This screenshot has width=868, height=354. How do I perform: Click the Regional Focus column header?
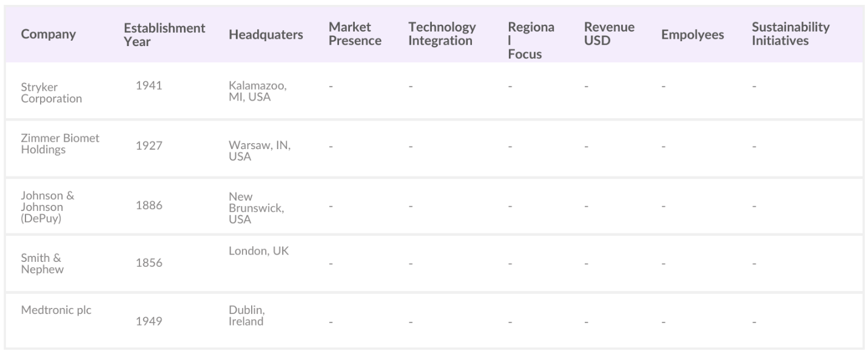tap(531, 41)
